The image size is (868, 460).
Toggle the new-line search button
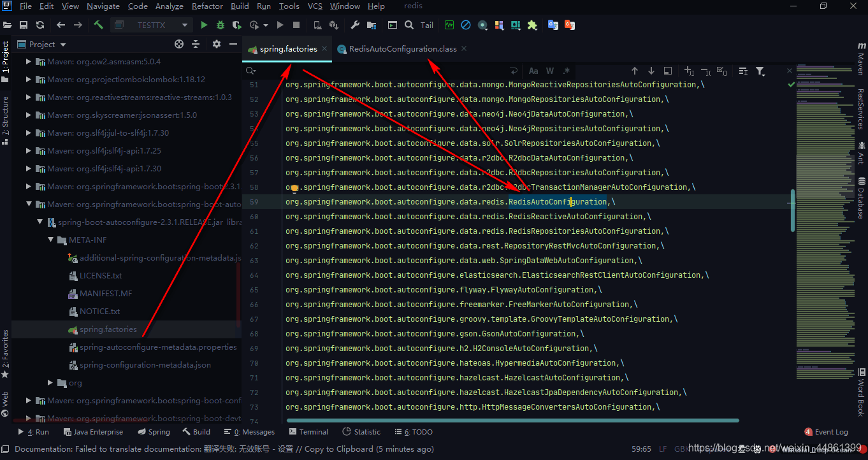[x=514, y=71]
